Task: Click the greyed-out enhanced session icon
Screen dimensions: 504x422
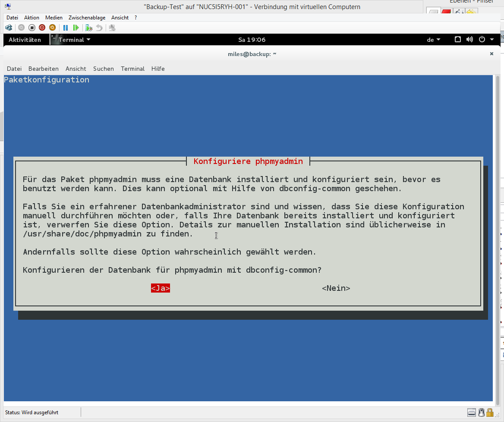Action: [x=112, y=28]
